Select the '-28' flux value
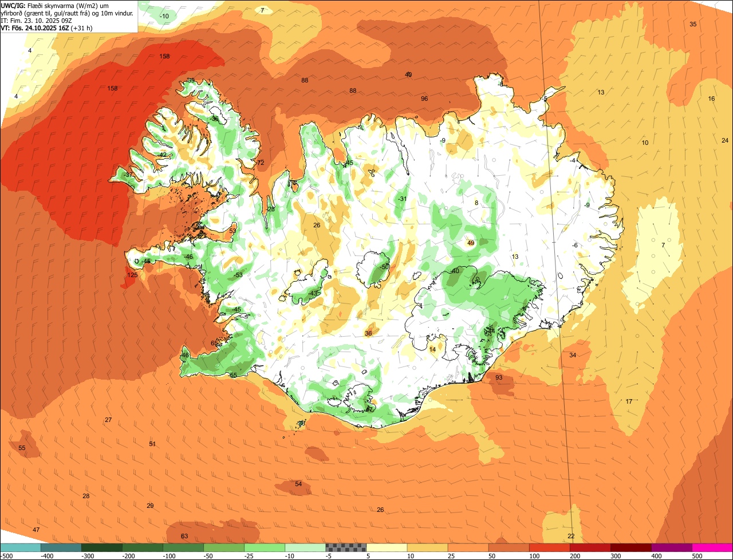 (270, 210)
